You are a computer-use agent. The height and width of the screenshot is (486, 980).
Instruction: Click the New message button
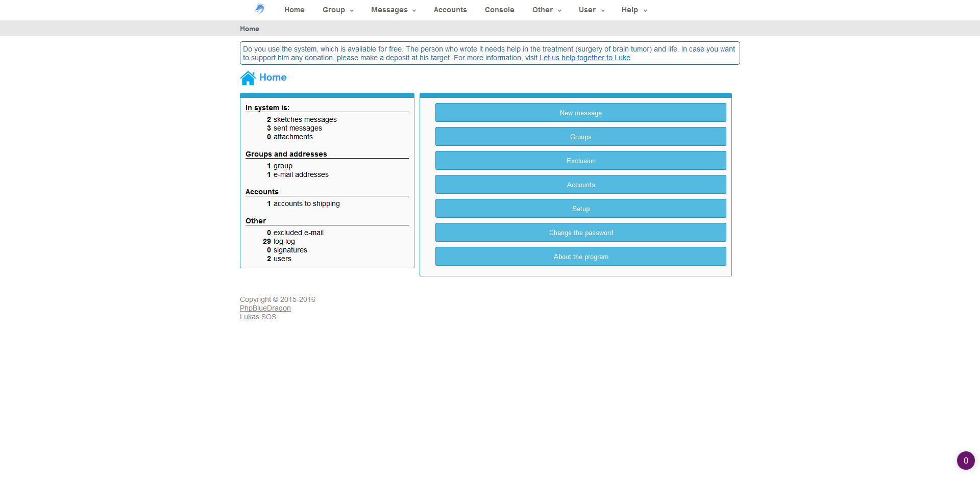click(x=581, y=113)
